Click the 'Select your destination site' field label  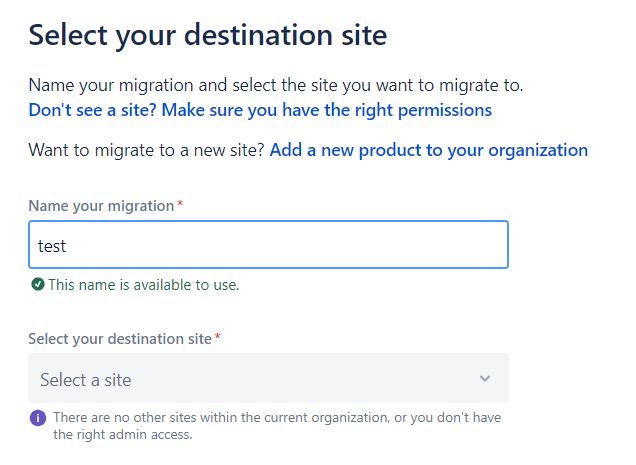[120, 339]
